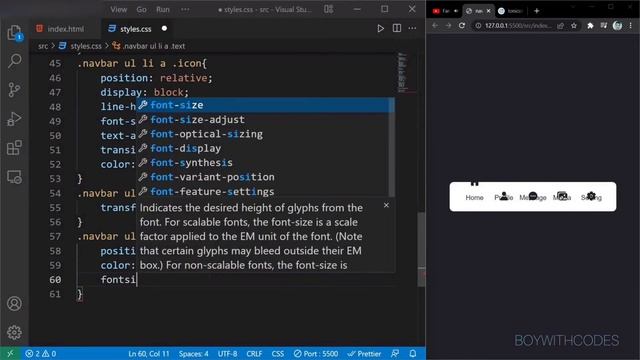Open the View menu
The image size is (640, 360).
[x=118, y=9]
